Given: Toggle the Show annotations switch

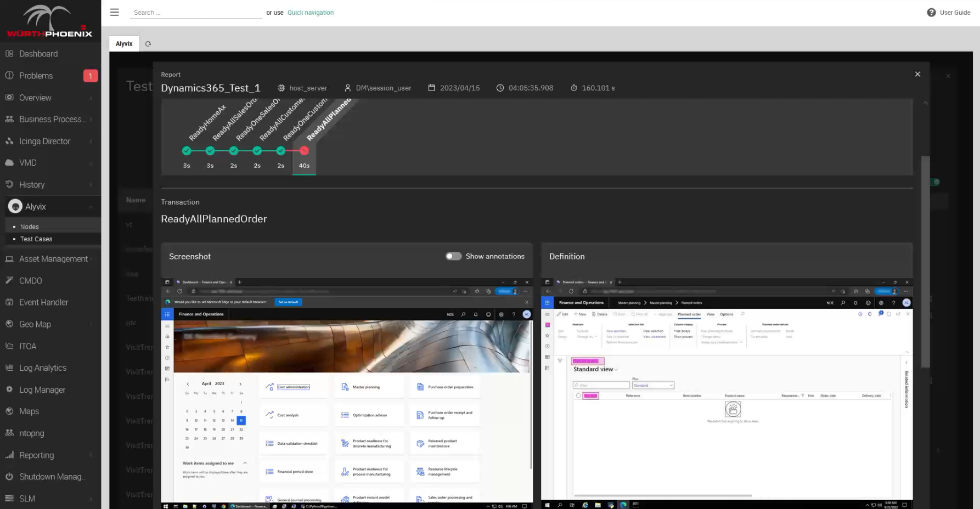Looking at the screenshot, I should tap(453, 256).
